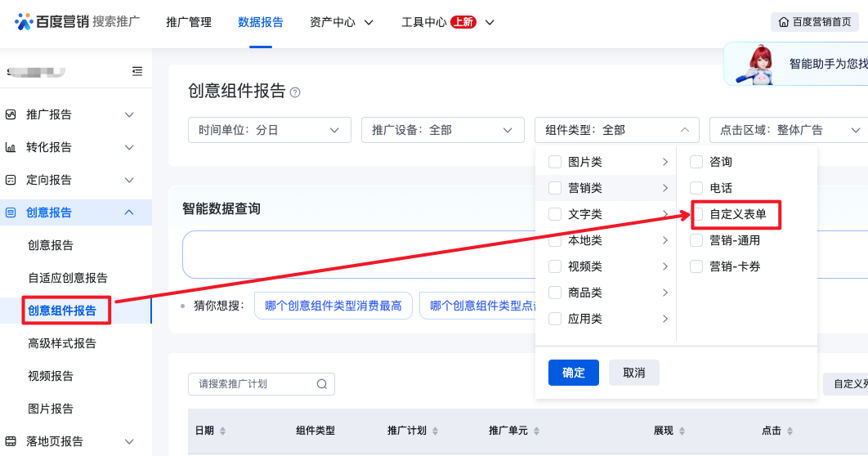Screen dimensions: 868x456
Task: Open 高级样式报告 from sidebar
Action: pyautogui.click(x=62, y=343)
